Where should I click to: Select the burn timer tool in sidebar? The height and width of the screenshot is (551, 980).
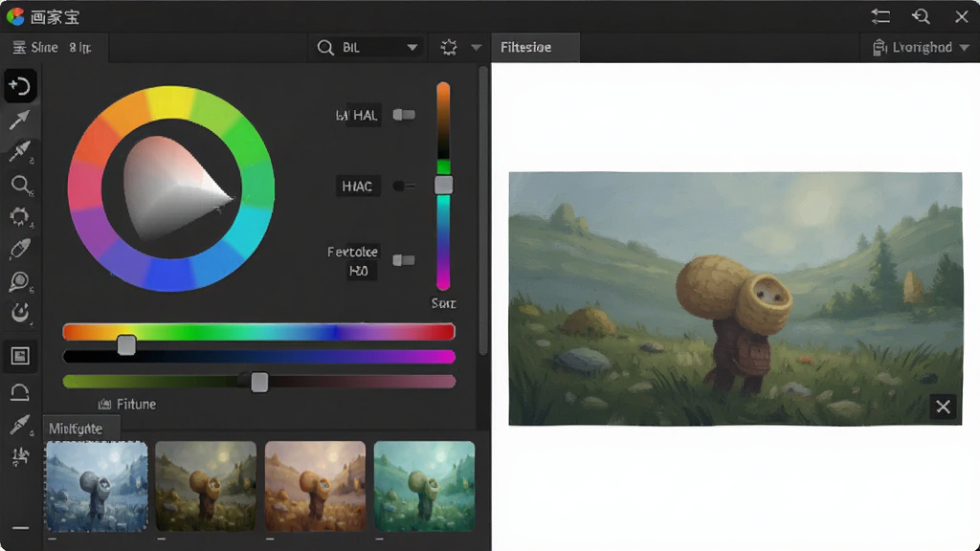[x=20, y=313]
